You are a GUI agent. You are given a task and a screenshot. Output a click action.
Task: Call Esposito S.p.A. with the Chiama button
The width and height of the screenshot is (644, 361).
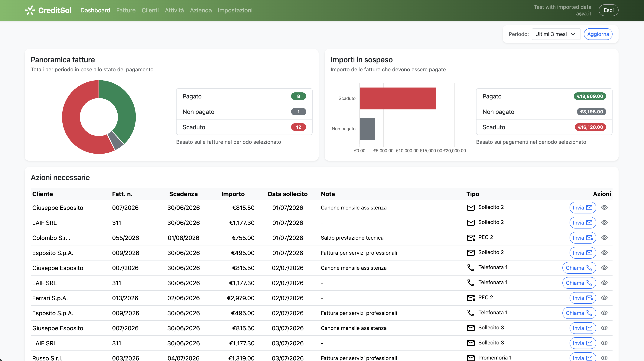(x=579, y=313)
